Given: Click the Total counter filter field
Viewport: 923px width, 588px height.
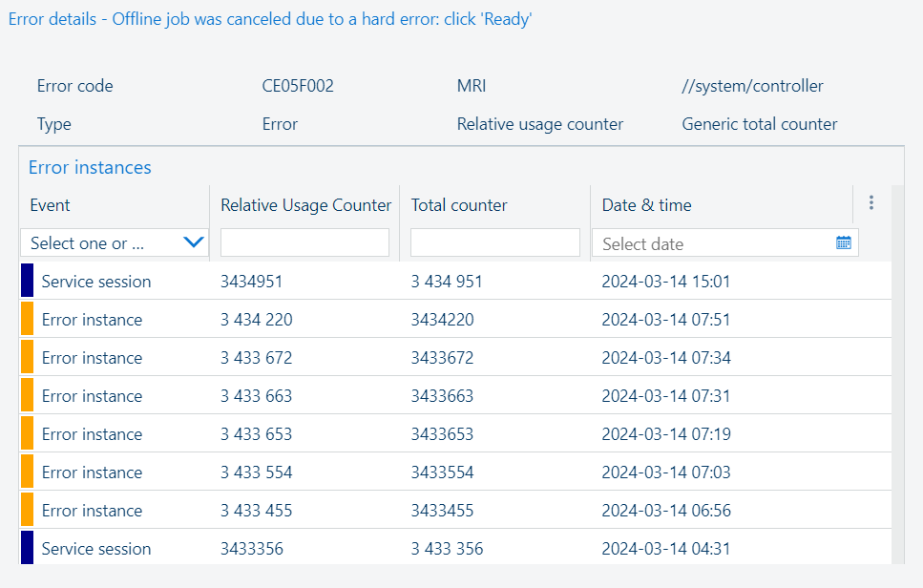Looking at the screenshot, I should pos(494,243).
